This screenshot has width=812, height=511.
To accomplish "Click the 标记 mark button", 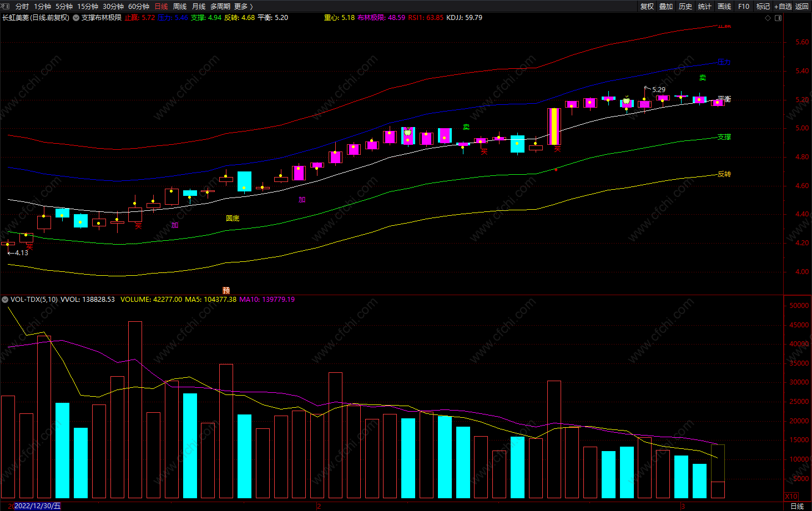I will (x=763, y=6).
